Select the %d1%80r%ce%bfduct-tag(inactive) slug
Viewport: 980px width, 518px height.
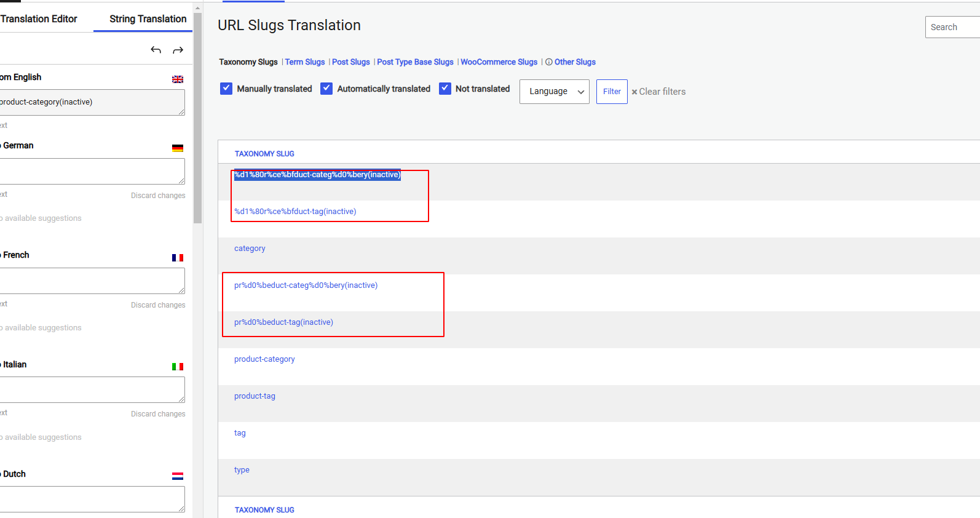click(295, 212)
